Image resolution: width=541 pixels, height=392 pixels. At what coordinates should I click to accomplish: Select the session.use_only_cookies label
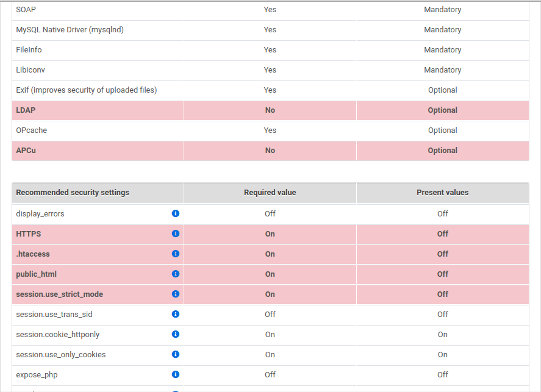(x=61, y=354)
